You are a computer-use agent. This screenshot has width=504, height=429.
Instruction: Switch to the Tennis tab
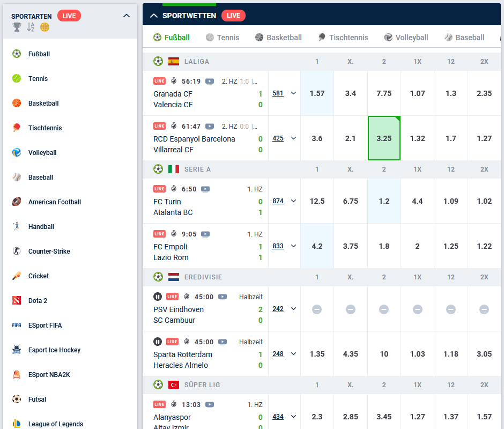pos(223,38)
